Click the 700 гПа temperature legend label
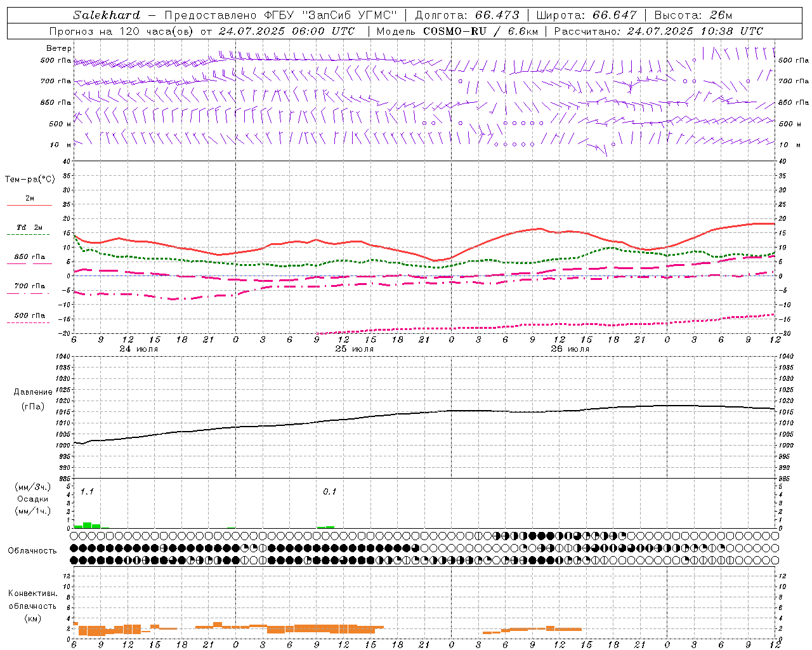The image size is (812, 650). [x=30, y=286]
